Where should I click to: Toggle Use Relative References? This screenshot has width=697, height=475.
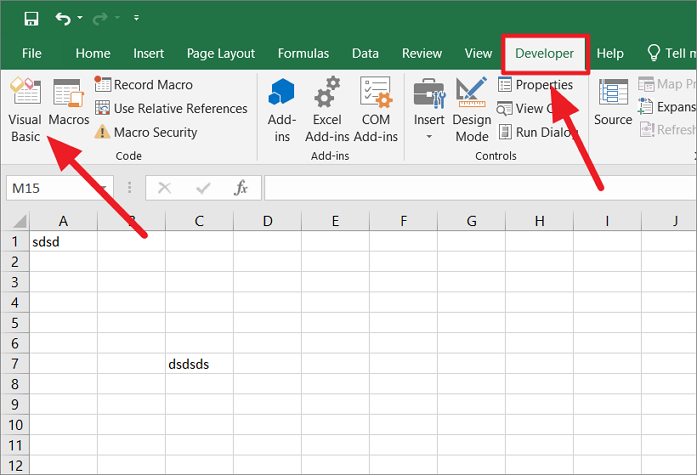pyautogui.click(x=171, y=108)
